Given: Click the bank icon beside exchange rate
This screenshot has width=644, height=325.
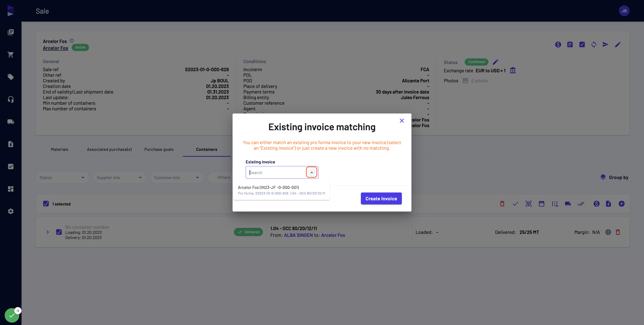Looking at the screenshot, I should pyautogui.click(x=513, y=70).
